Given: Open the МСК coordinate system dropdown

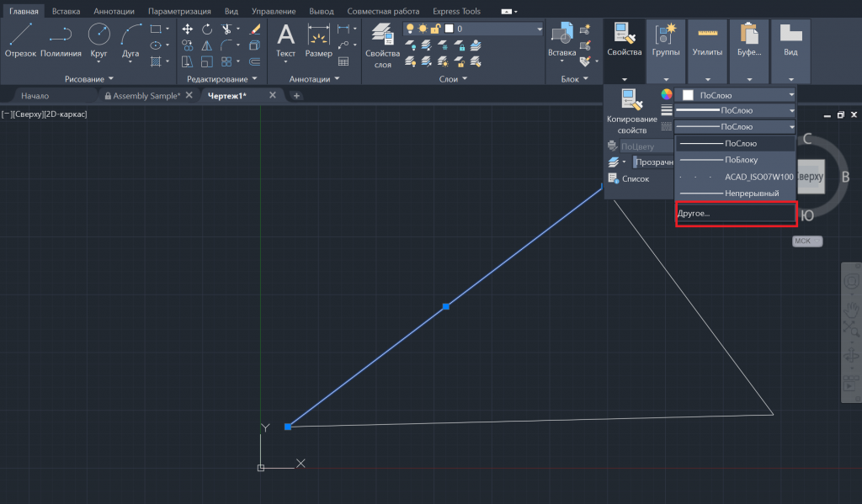Looking at the screenshot, I should pyautogui.click(x=807, y=241).
